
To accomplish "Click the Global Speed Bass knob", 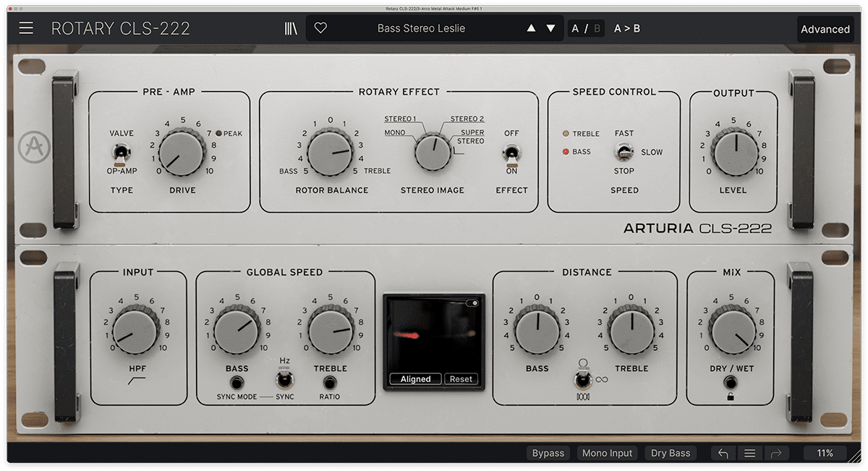I will 237,330.
